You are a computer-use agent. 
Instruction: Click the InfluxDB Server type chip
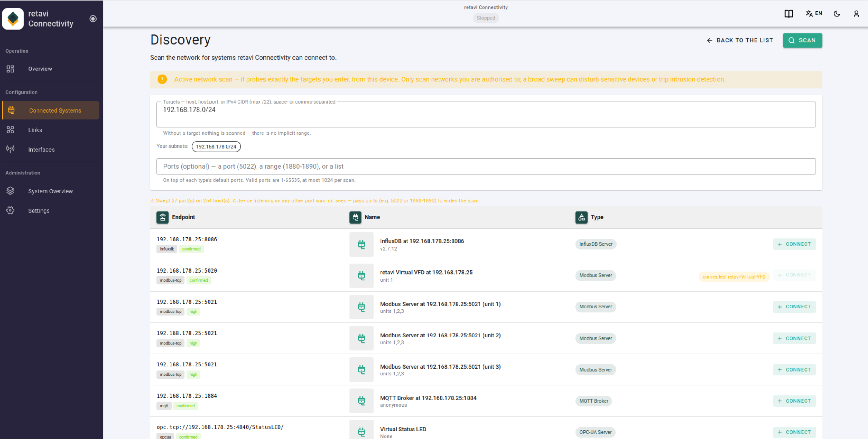click(596, 244)
